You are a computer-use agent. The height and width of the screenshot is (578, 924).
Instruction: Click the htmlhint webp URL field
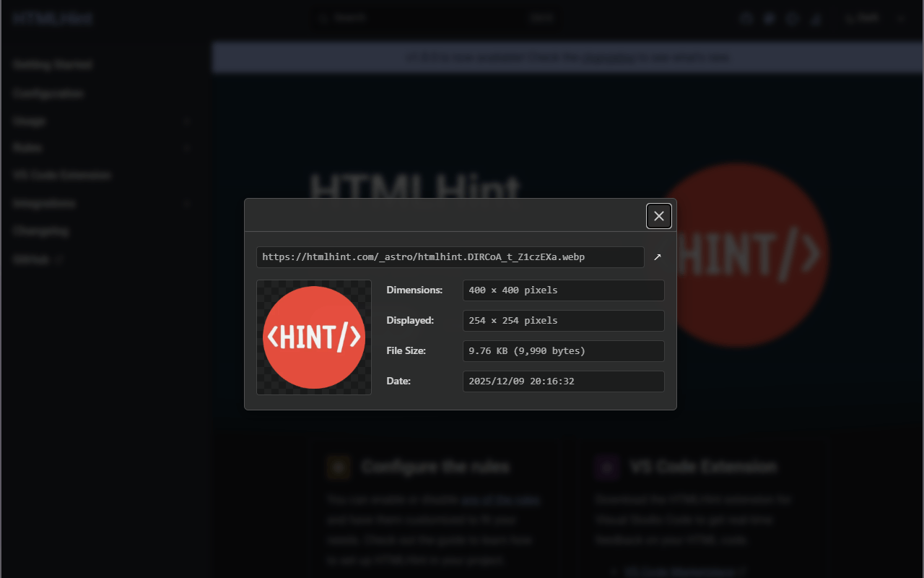pyautogui.click(x=450, y=257)
